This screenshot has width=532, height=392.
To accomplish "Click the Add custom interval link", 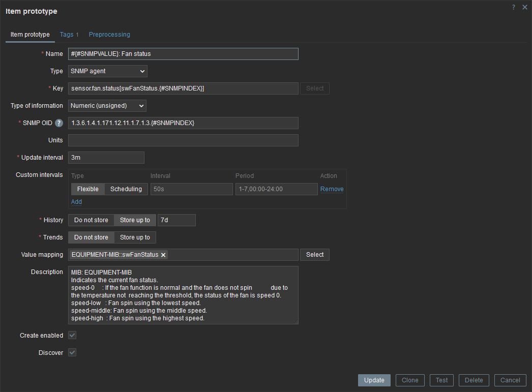I will (x=76, y=202).
